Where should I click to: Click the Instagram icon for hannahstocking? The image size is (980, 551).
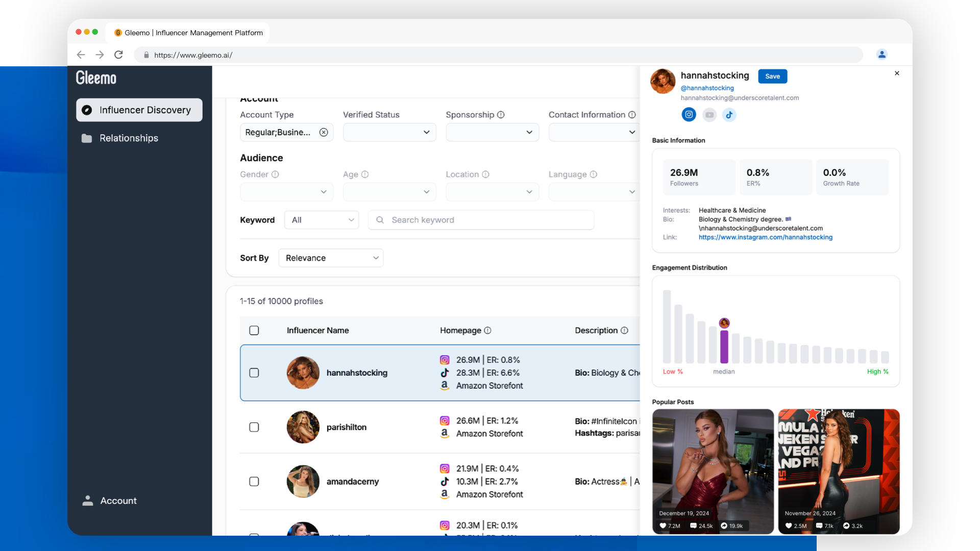(689, 114)
